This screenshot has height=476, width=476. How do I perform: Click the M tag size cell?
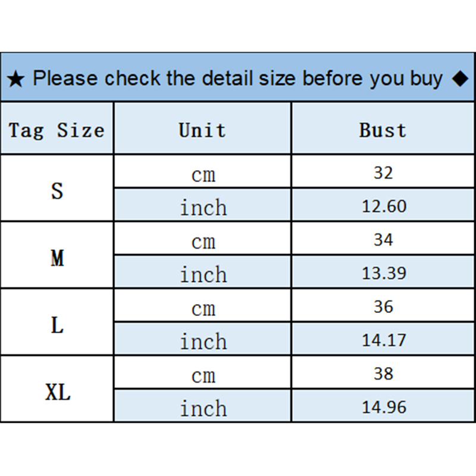pos(57,258)
